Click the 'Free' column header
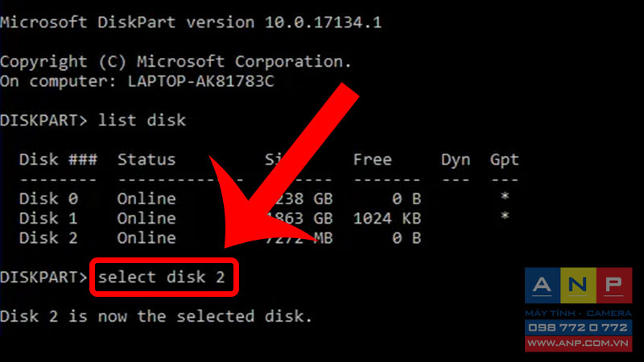The width and height of the screenshot is (644, 362). 373,159
